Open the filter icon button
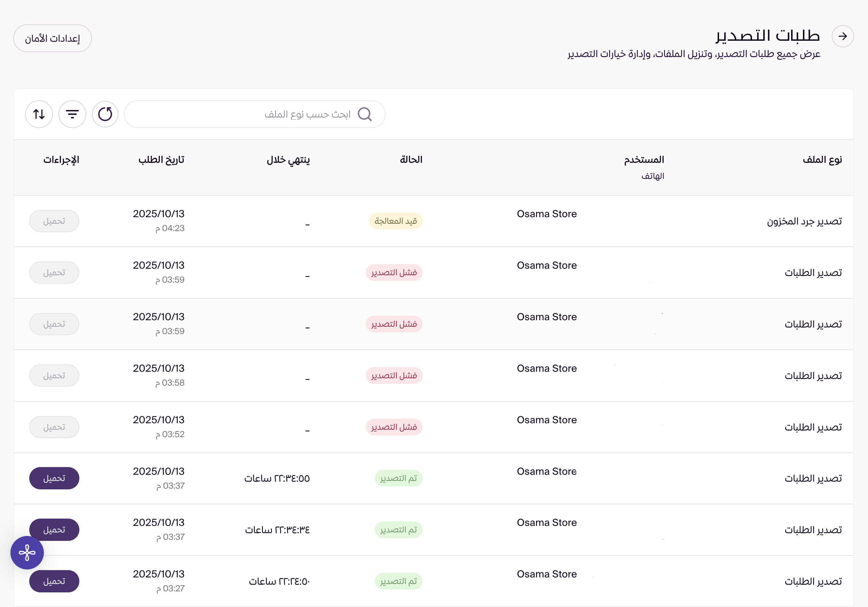868x607 pixels. pyautogui.click(x=72, y=114)
